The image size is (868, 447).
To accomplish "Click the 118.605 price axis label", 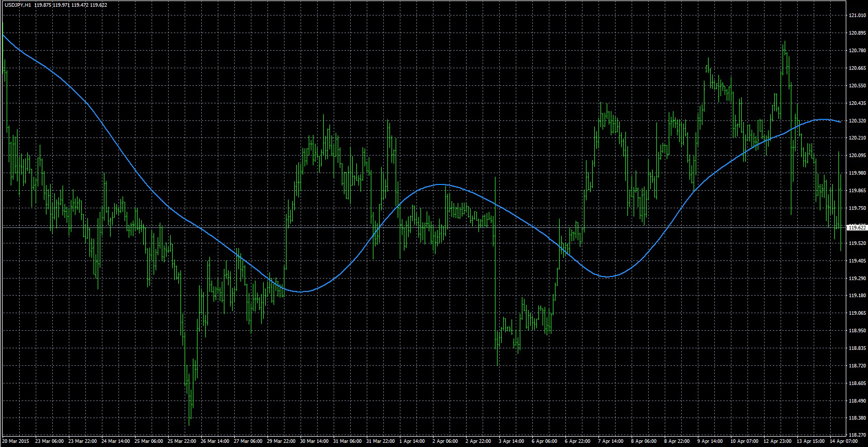I will [858, 383].
